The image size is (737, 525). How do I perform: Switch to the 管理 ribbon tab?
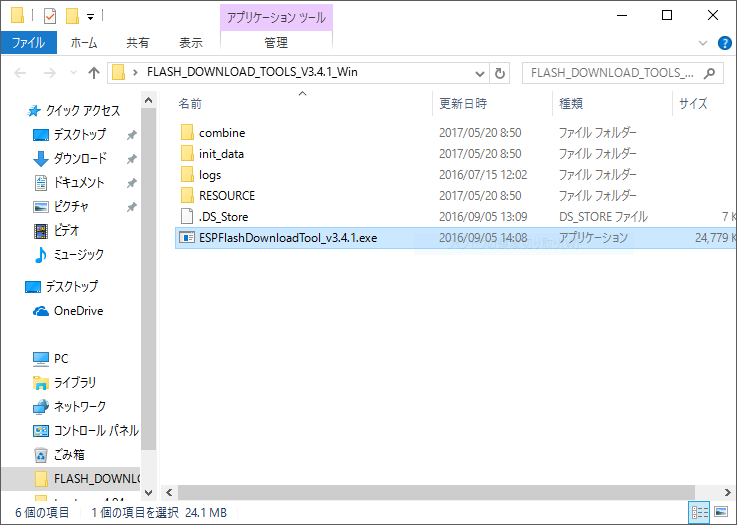(x=276, y=43)
